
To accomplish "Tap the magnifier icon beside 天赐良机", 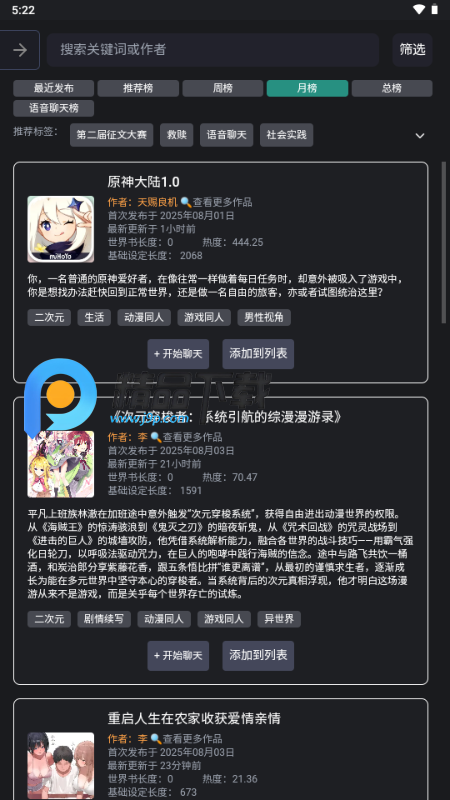I will pos(186,202).
